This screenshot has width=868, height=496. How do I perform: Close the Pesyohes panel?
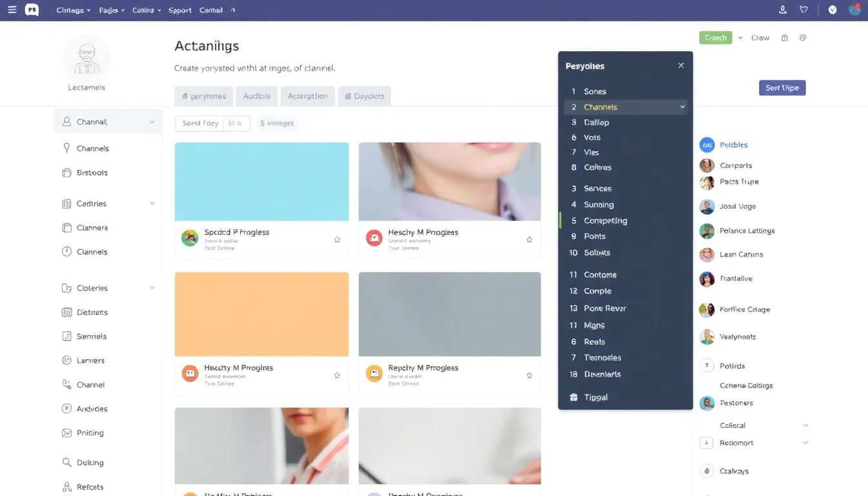coord(681,66)
